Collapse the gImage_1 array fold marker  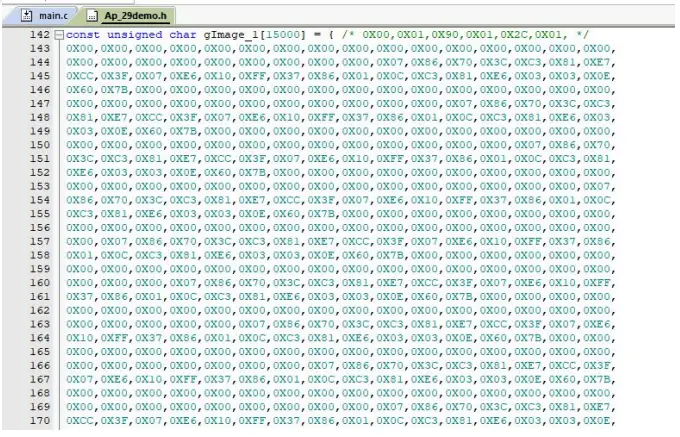pos(59,35)
